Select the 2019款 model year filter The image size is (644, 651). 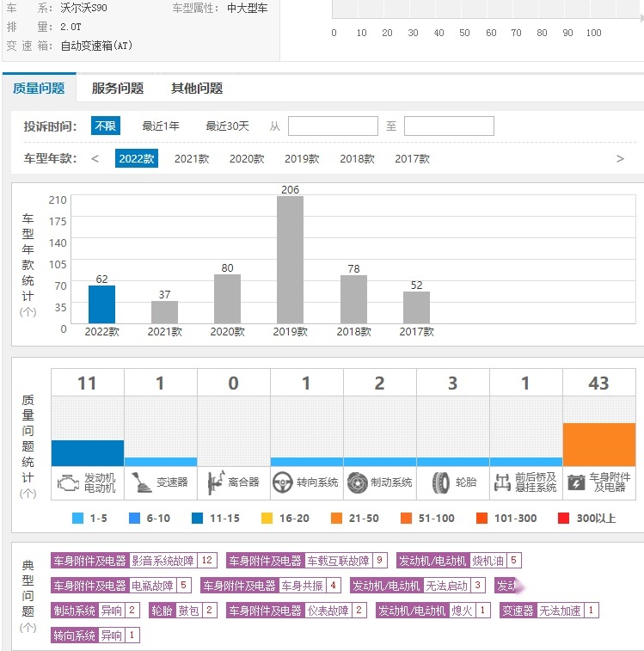(x=302, y=158)
